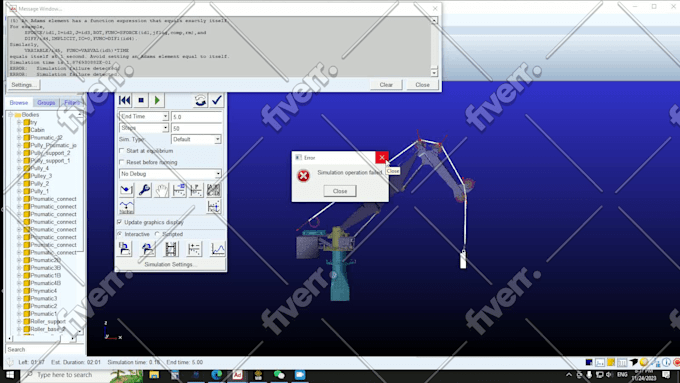
Task: Click the red X on Error dialog
Action: pos(382,157)
